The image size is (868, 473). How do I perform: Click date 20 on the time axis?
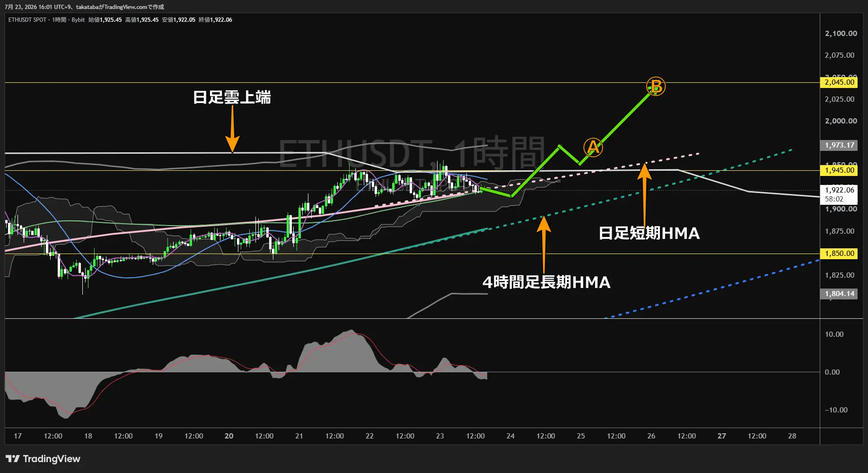229,436
